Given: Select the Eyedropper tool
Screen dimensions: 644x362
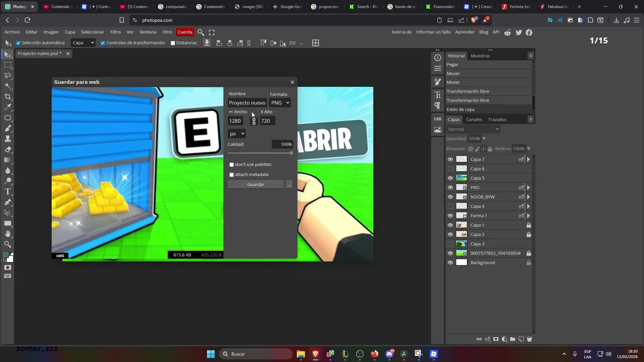Looking at the screenshot, I should 8,107.
